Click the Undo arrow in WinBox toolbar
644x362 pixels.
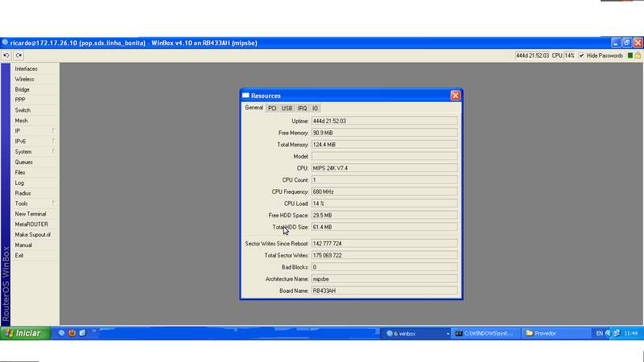(x=6, y=56)
